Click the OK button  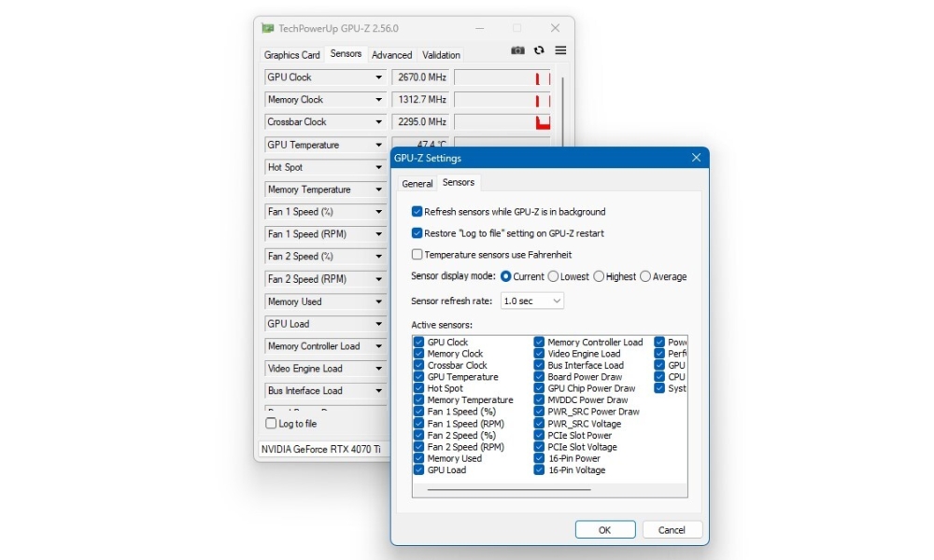(x=604, y=529)
